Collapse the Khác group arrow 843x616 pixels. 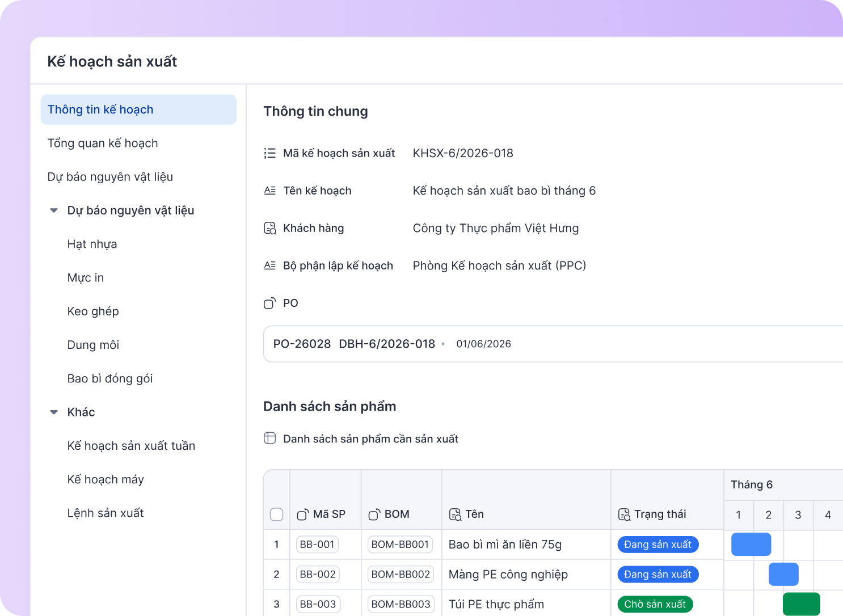coord(54,412)
